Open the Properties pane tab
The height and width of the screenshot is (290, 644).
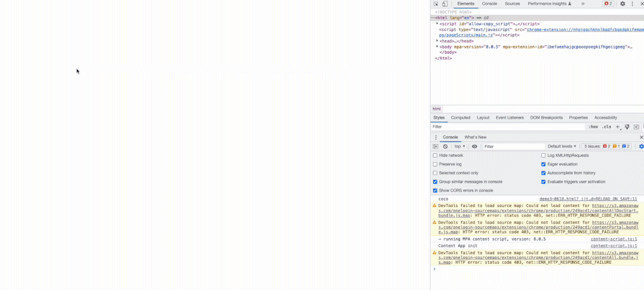click(578, 118)
